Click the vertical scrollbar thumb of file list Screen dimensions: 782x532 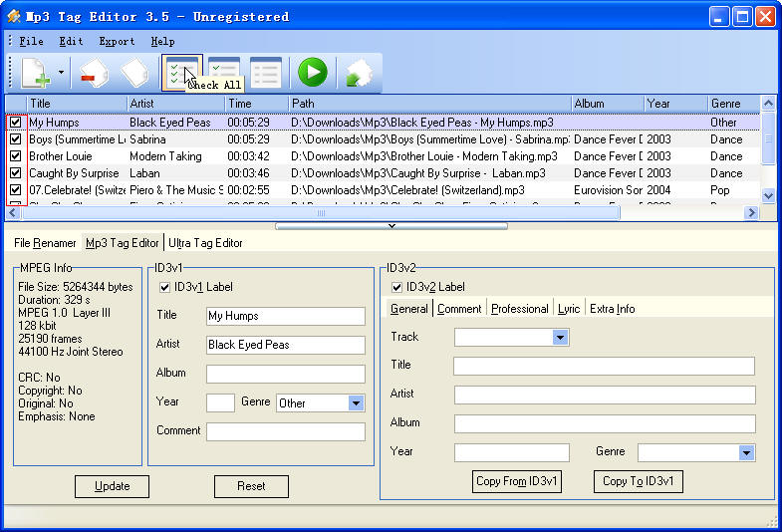pos(768,137)
